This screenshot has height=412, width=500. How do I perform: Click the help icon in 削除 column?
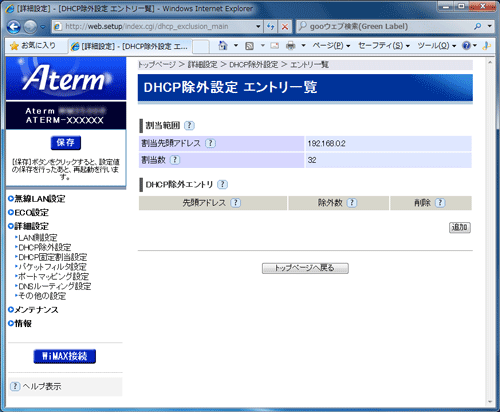[440, 203]
